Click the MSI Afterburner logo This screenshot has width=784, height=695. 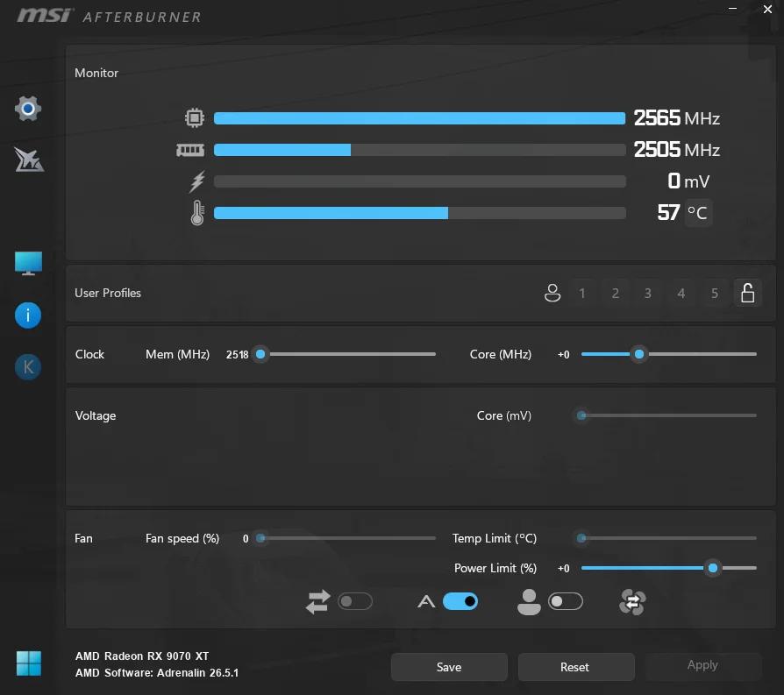pyautogui.click(x=109, y=16)
